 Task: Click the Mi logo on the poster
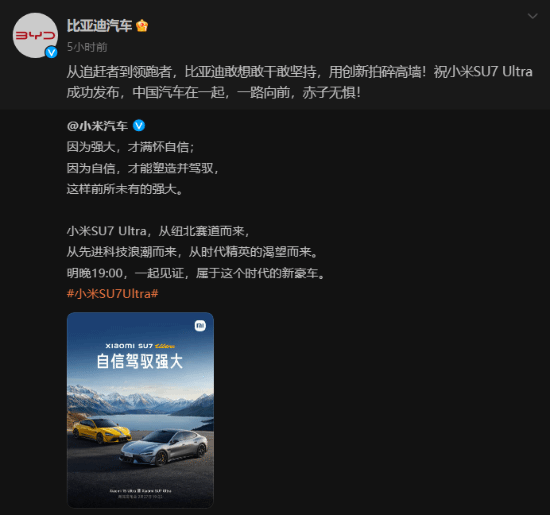(x=200, y=326)
